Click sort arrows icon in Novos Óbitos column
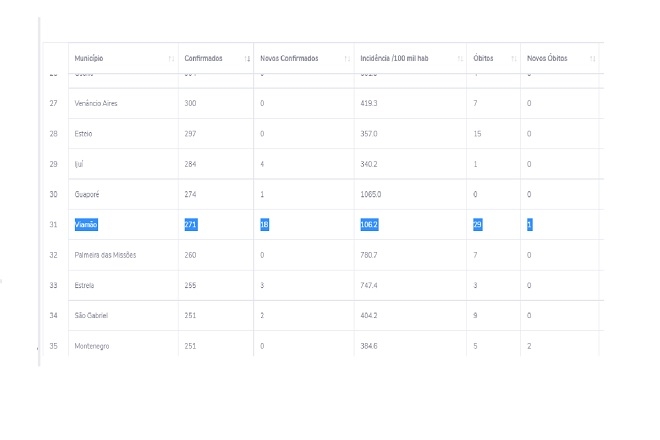 (x=592, y=59)
